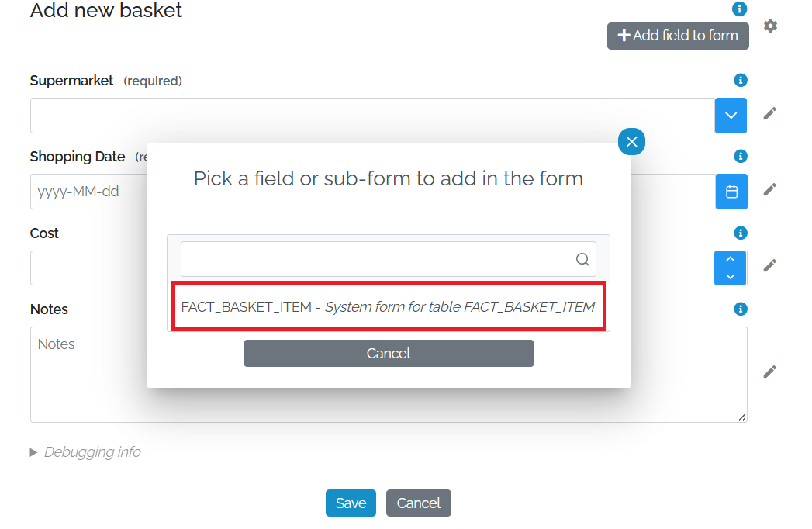812x529 pixels.
Task: Cancel the field picker dialog
Action: [x=388, y=353]
